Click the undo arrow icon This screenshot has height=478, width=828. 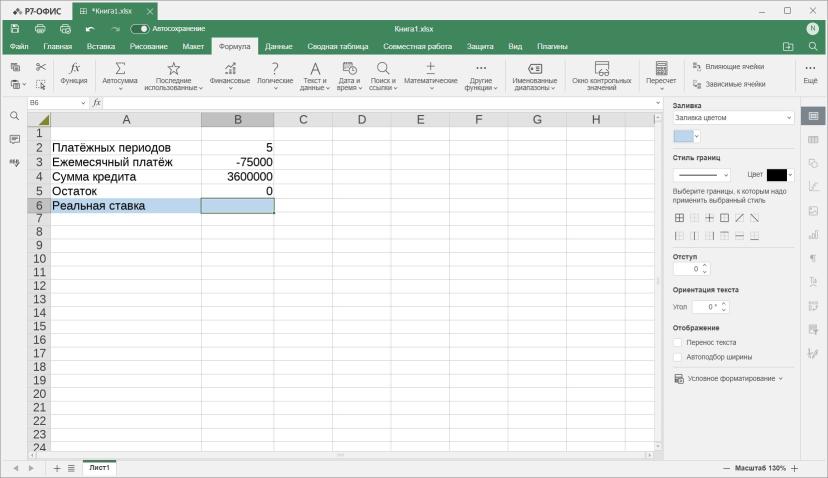[x=90, y=29]
